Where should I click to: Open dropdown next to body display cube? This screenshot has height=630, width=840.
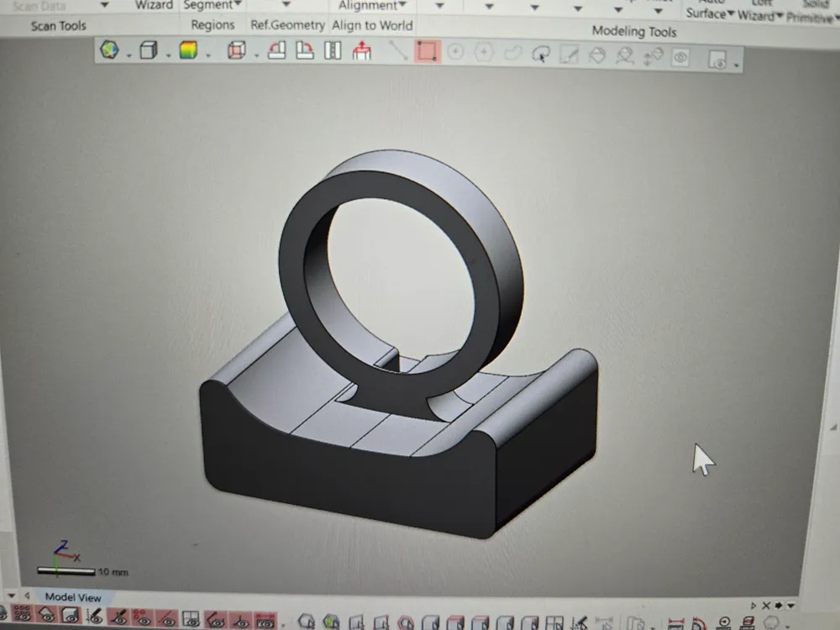tap(168, 55)
